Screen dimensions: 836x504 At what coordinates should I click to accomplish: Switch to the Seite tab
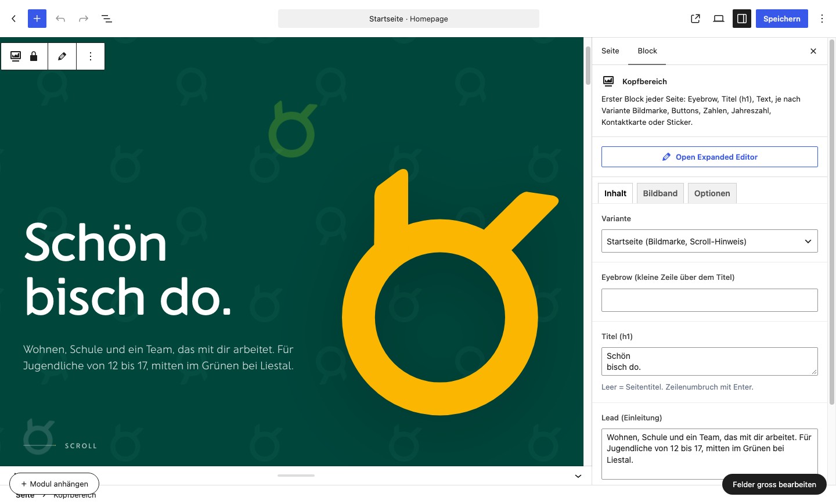click(x=610, y=51)
